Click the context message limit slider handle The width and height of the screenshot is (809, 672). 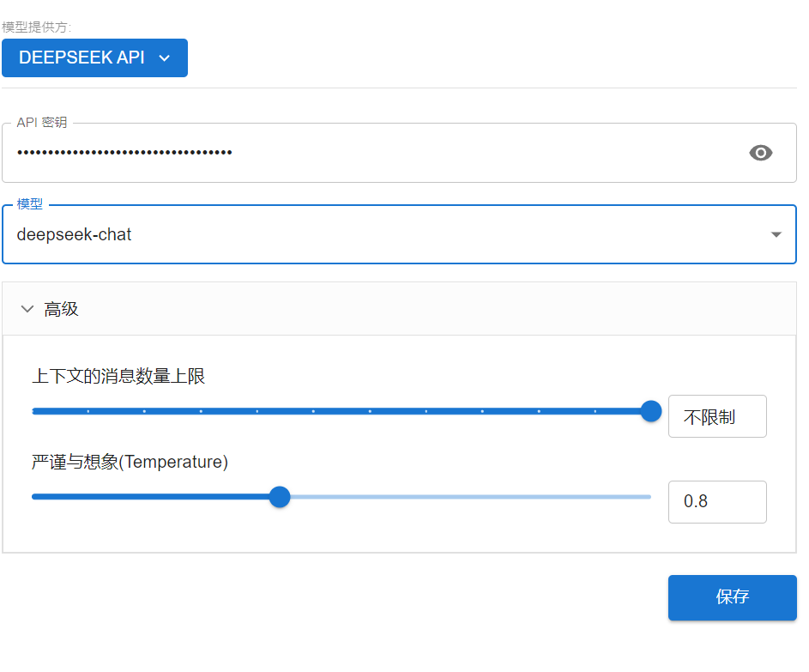coord(651,411)
